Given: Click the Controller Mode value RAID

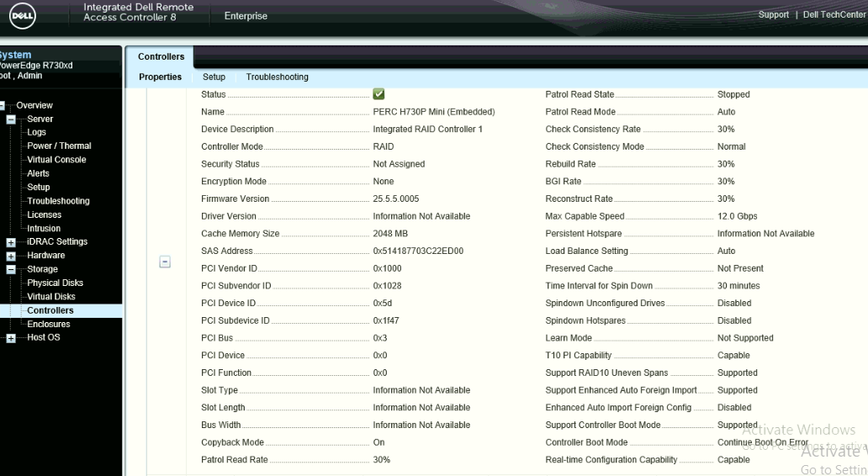Looking at the screenshot, I should pyautogui.click(x=383, y=146).
